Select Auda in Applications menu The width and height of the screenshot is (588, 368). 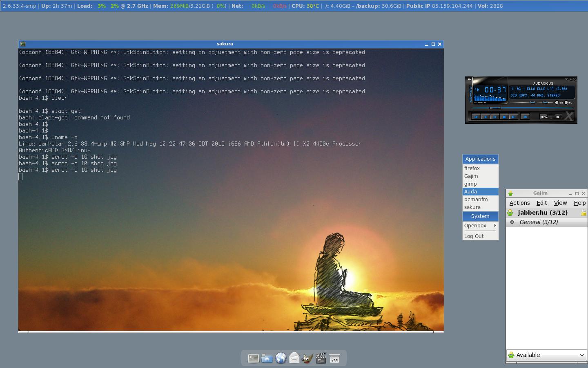pos(480,191)
